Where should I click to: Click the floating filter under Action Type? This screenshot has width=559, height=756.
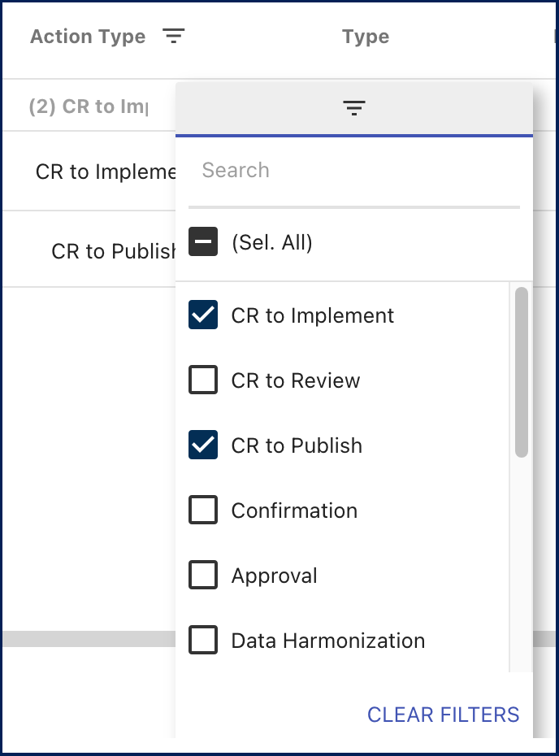(x=88, y=106)
